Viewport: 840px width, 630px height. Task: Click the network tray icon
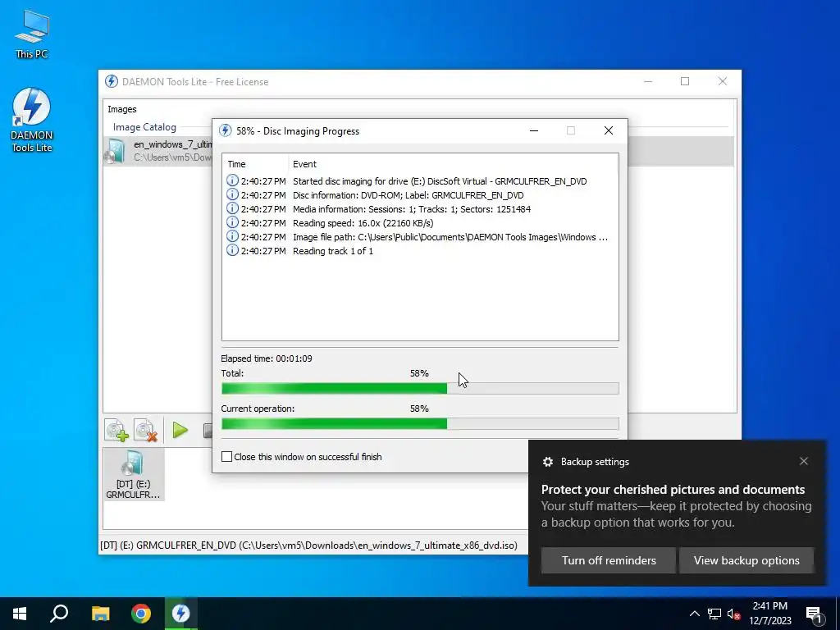pyautogui.click(x=714, y=614)
